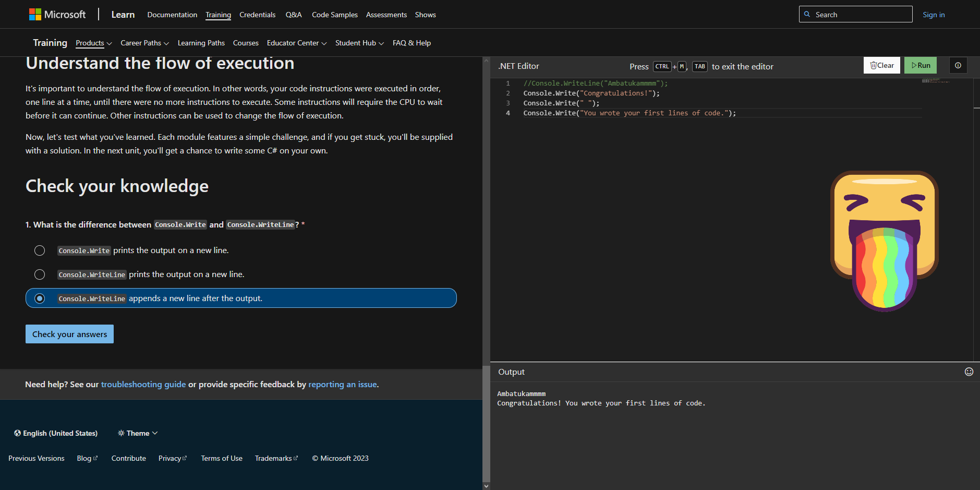The height and width of the screenshot is (490, 980).
Task: Click inside the Search input field
Action: pyautogui.click(x=861, y=15)
